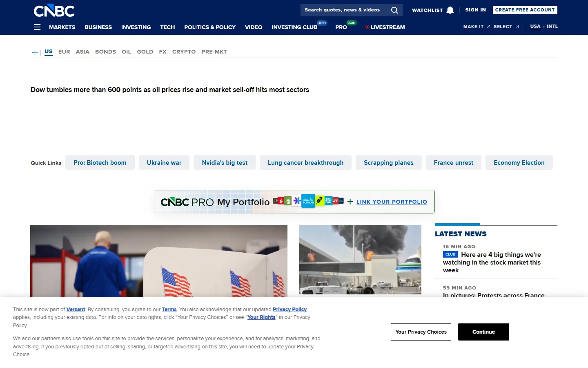Switch to the INTL edition

click(552, 26)
